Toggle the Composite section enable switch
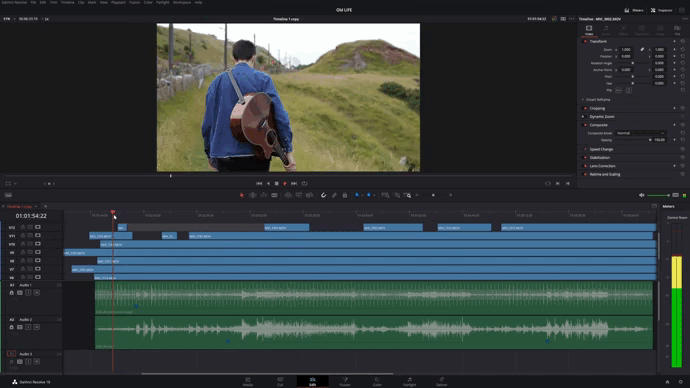This screenshot has width=690, height=388. coord(585,125)
